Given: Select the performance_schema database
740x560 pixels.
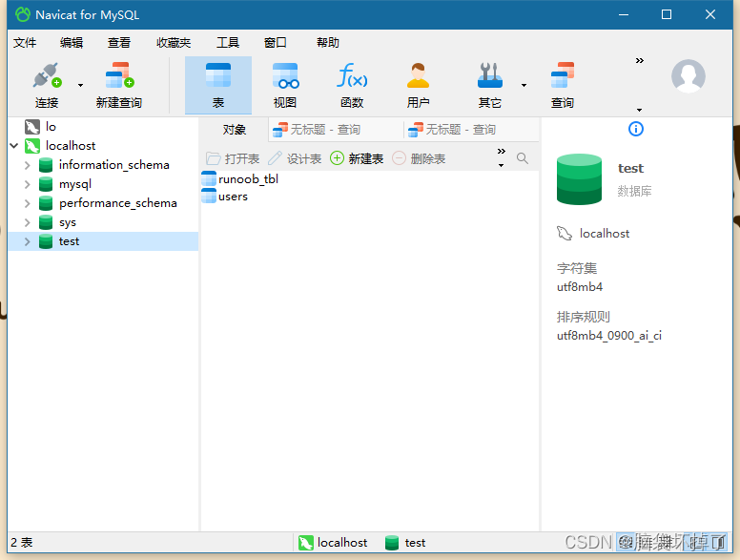Looking at the screenshot, I should 118,203.
